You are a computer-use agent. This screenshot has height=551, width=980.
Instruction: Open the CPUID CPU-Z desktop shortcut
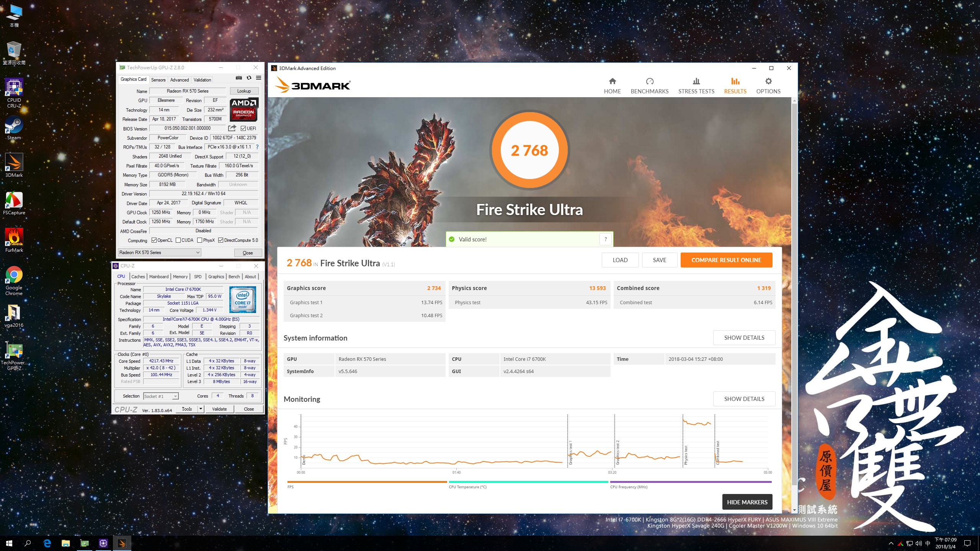(x=14, y=93)
